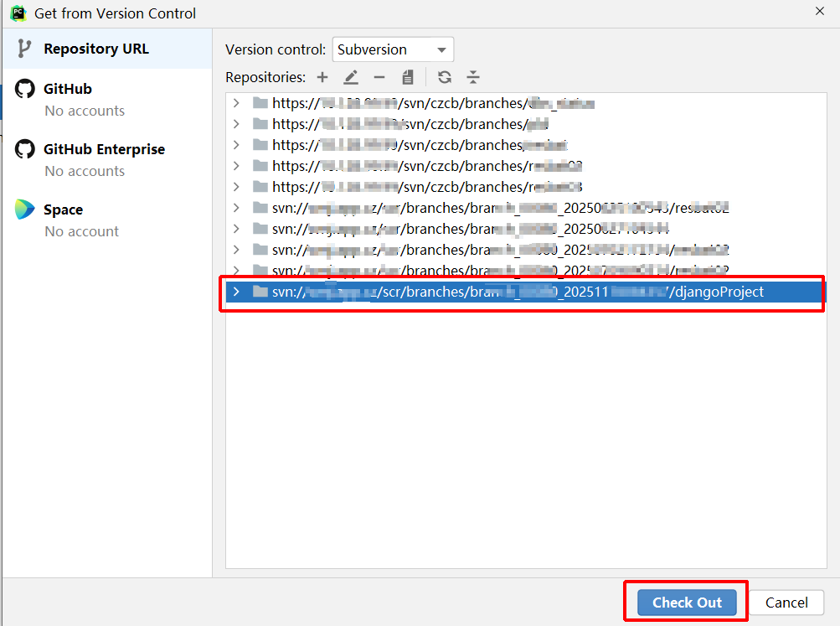Click the Check Out button
The width and height of the screenshot is (840, 626).
pyautogui.click(x=687, y=603)
